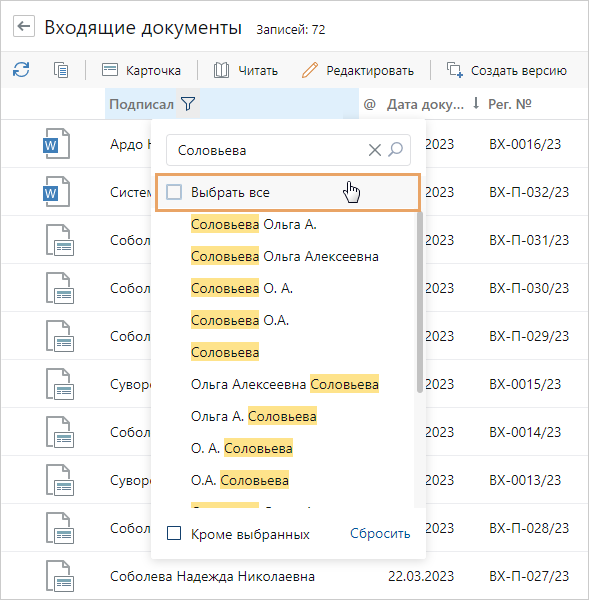
Task: Sort by the Дата документа column header
Action: tap(425, 104)
